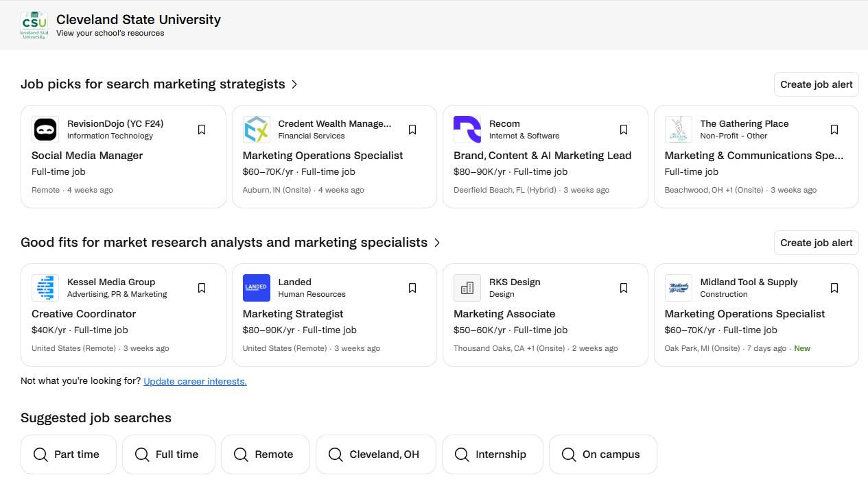Create job alert for search marketing strategists
868x486 pixels.
click(817, 84)
